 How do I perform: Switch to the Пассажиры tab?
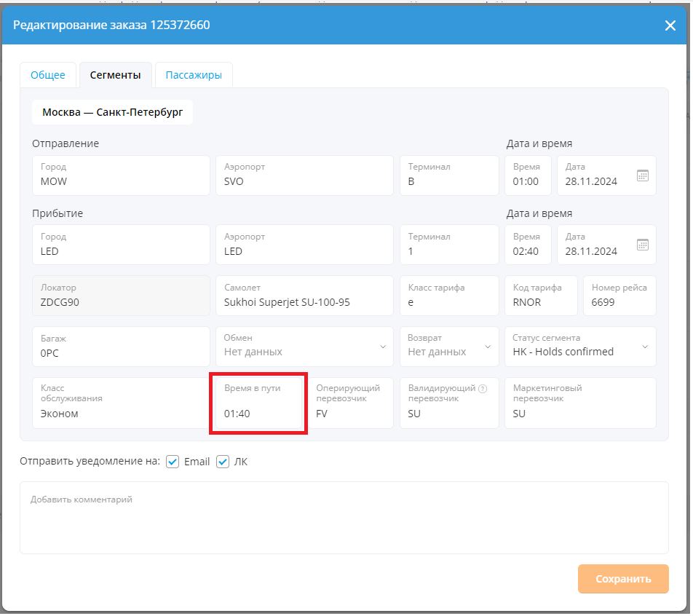(x=194, y=75)
